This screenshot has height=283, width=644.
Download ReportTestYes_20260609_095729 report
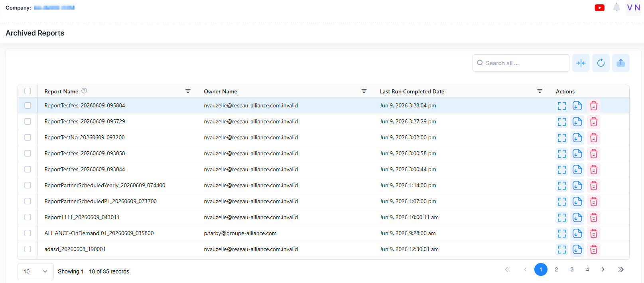pos(577,122)
